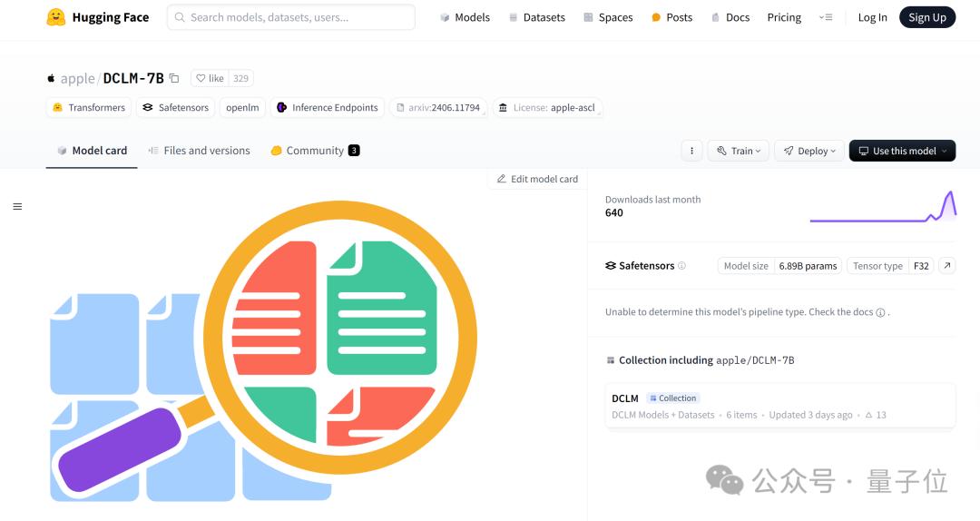Click the docs info icon in the pipeline notice
This screenshot has height=521, width=980.
pyautogui.click(x=880, y=313)
